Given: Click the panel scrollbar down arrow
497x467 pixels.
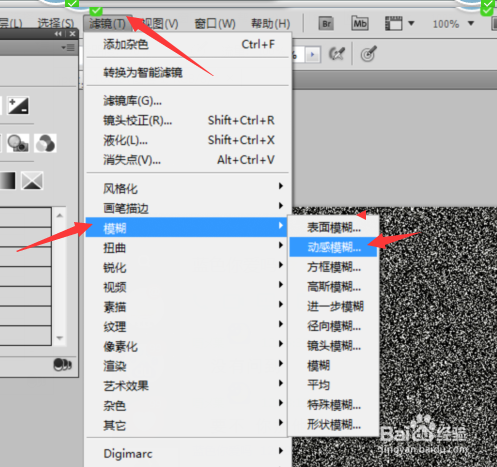Looking at the screenshot, I should (x=60, y=338).
